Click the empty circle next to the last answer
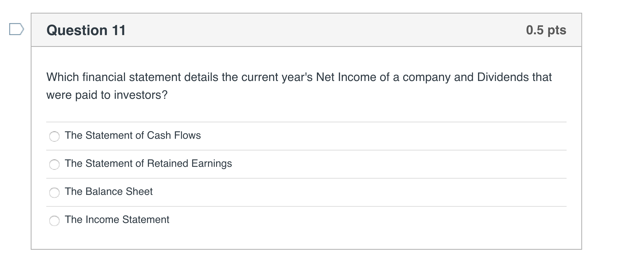 pos(54,221)
